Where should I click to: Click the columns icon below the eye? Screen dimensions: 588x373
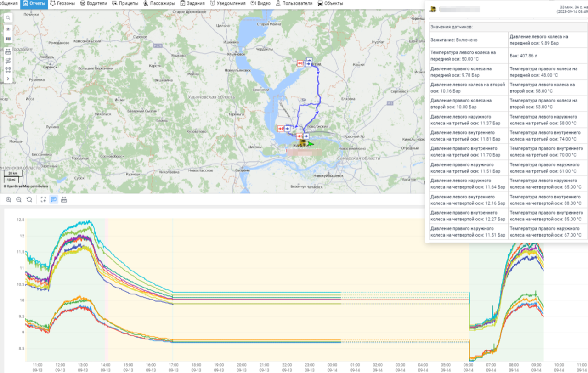[8, 39]
